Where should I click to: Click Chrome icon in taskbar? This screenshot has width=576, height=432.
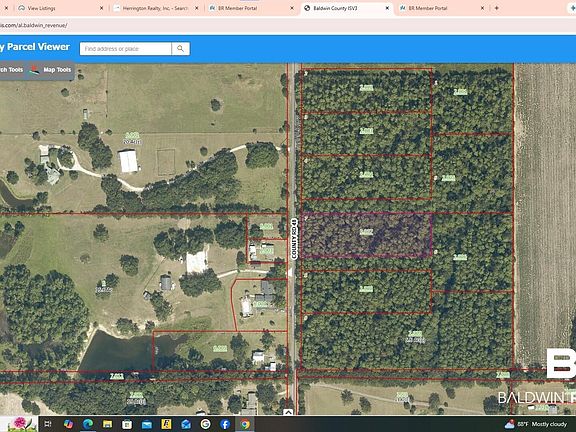(x=245, y=424)
